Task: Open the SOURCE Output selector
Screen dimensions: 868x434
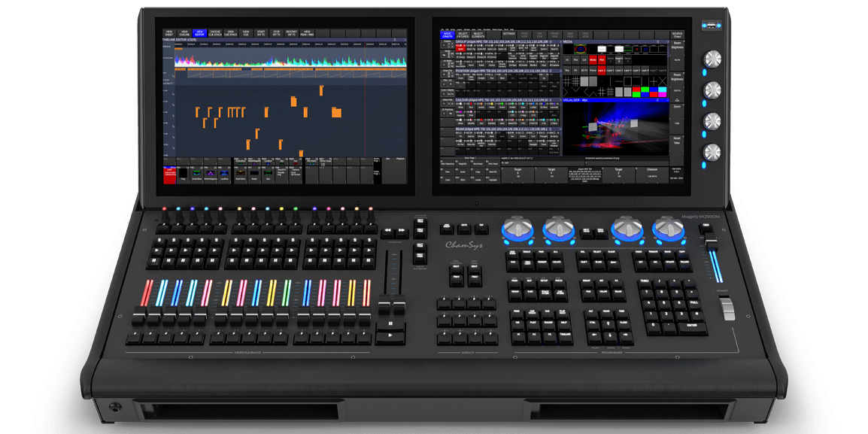Action: point(677,34)
